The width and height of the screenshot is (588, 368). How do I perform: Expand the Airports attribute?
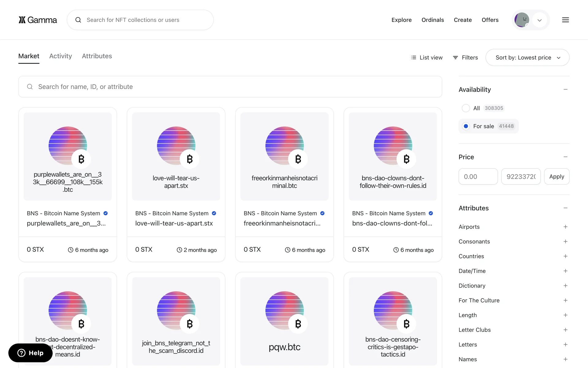click(x=565, y=227)
